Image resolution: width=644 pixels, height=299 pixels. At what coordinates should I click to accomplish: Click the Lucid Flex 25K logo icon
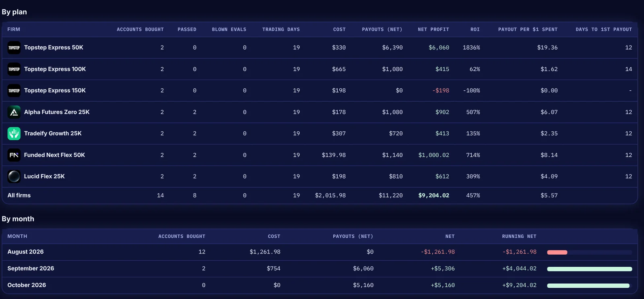[x=14, y=176]
